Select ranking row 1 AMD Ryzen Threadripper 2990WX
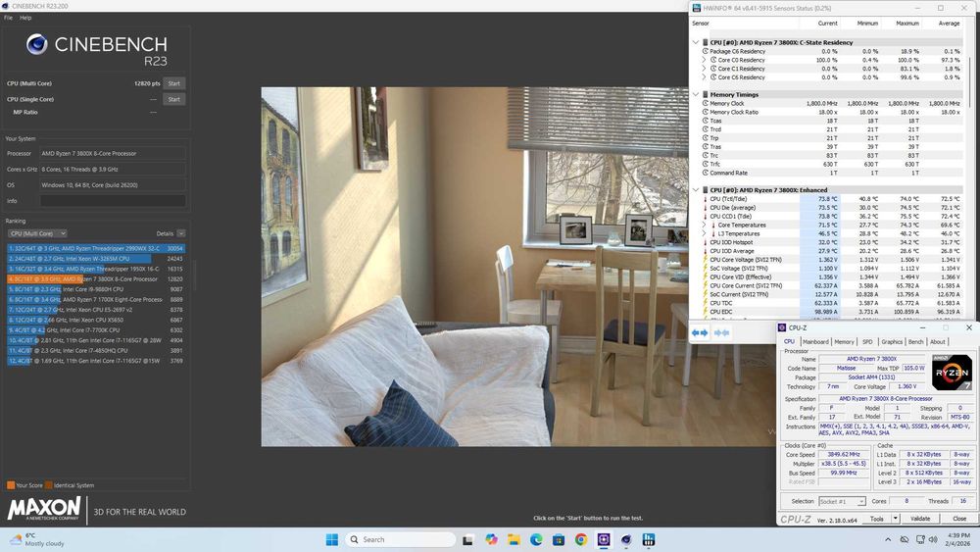 coord(96,248)
